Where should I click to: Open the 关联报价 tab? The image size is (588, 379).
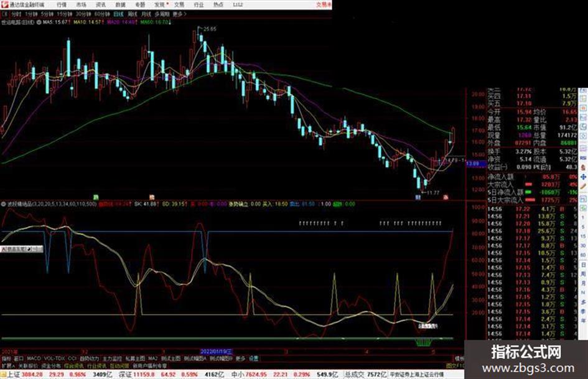28,365
